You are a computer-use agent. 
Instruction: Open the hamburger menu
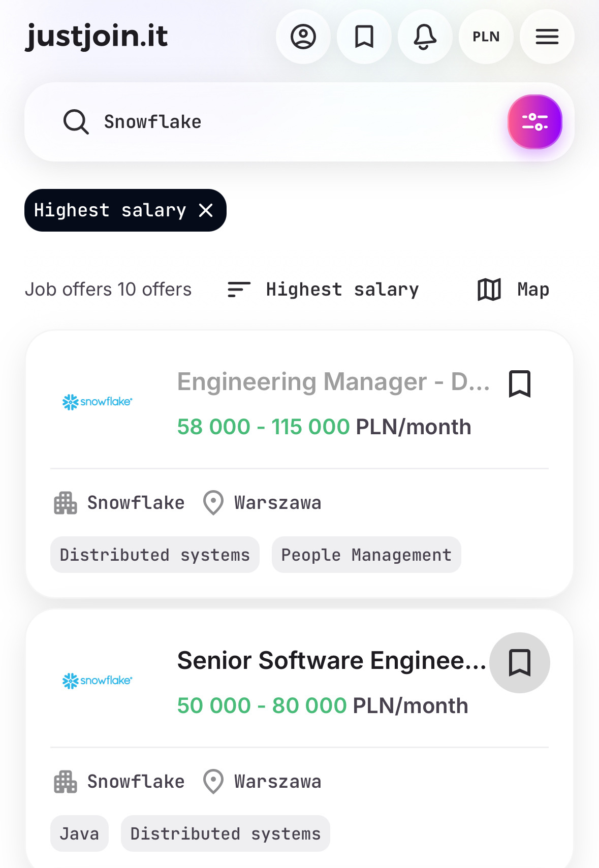(x=547, y=37)
